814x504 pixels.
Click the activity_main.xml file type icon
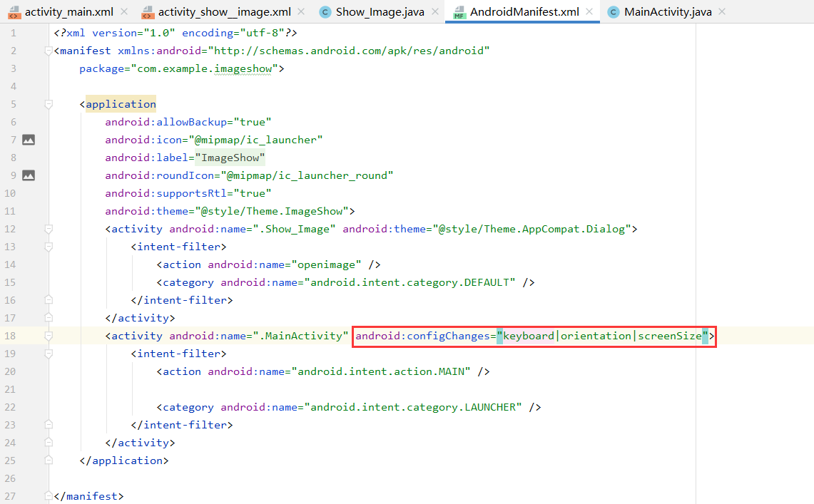click(14, 12)
